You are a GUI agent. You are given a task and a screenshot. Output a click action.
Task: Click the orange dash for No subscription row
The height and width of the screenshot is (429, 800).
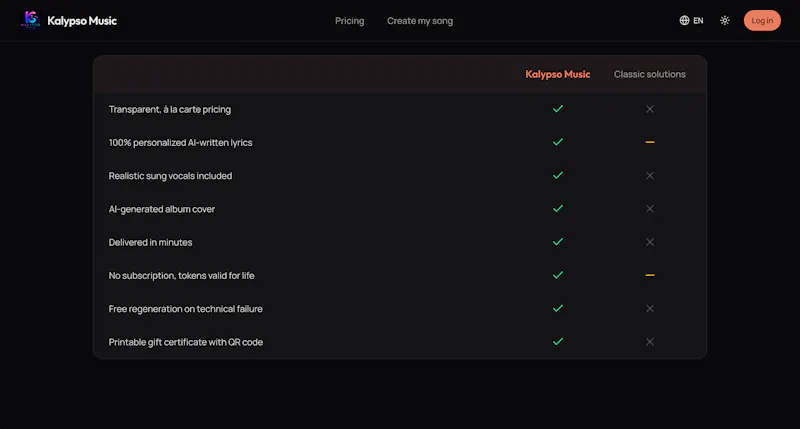pyautogui.click(x=649, y=275)
